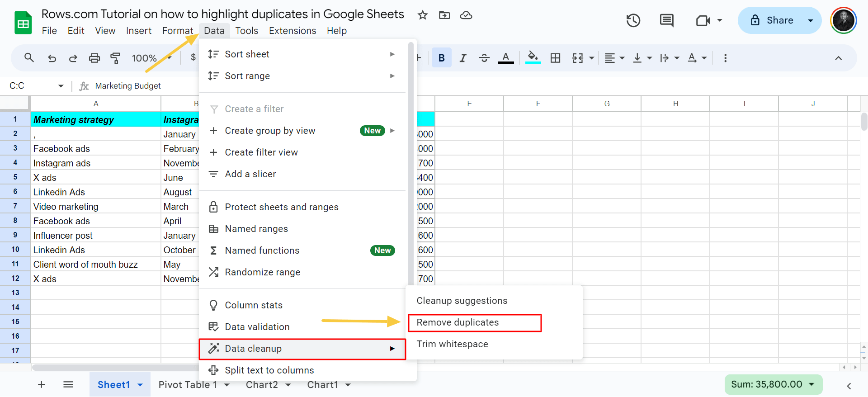868x397 pixels.
Task: Open the Google account avatar
Action: (843, 20)
